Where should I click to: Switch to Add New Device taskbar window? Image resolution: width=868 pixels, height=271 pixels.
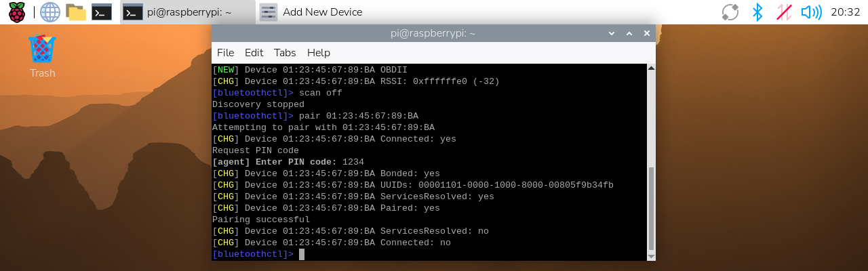pyautogui.click(x=312, y=12)
